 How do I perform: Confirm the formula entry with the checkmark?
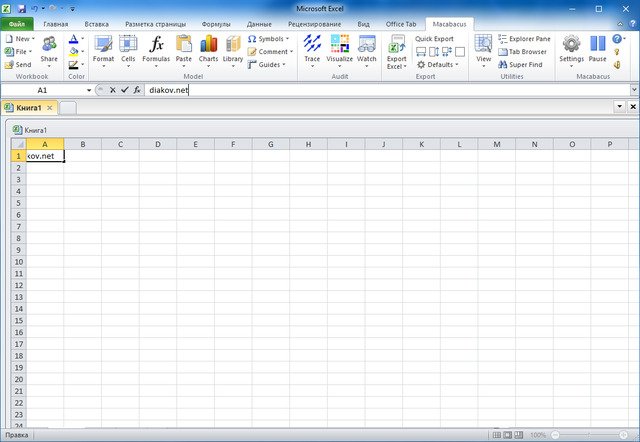coord(124,90)
